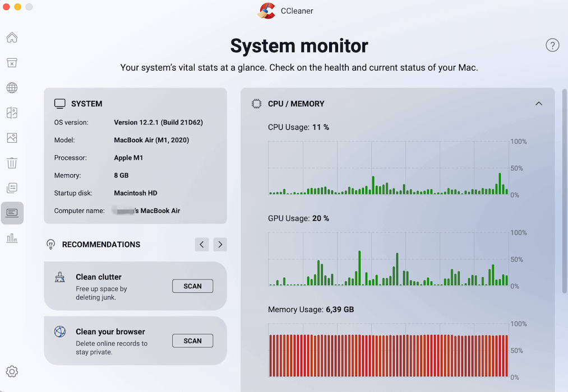This screenshot has height=392, width=568.
Task: Open the performance stats bar-chart tool
Action: pos(12,238)
